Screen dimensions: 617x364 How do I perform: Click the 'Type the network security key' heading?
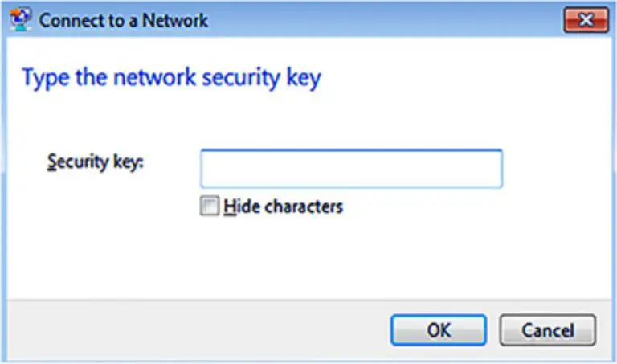point(172,78)
